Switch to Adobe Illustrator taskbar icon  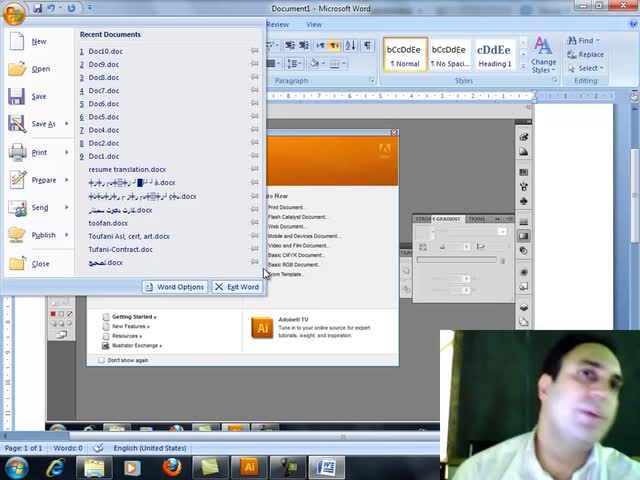pos(249,467)
